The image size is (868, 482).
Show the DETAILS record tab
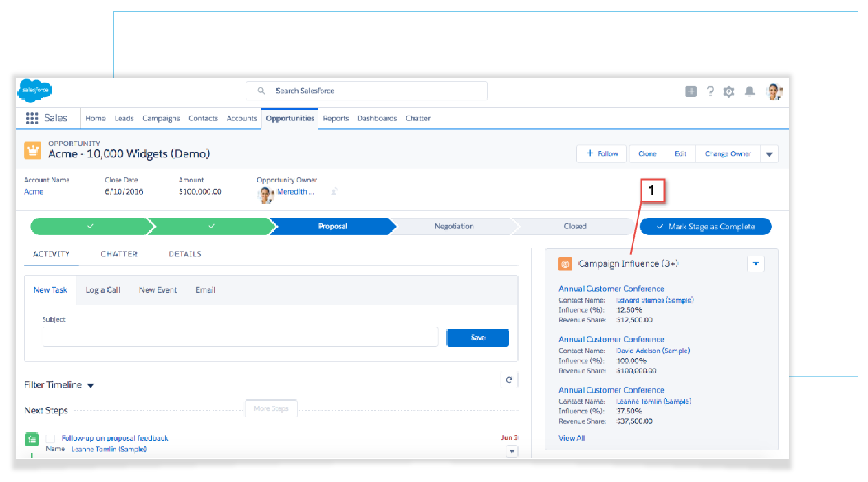[185, 254]
